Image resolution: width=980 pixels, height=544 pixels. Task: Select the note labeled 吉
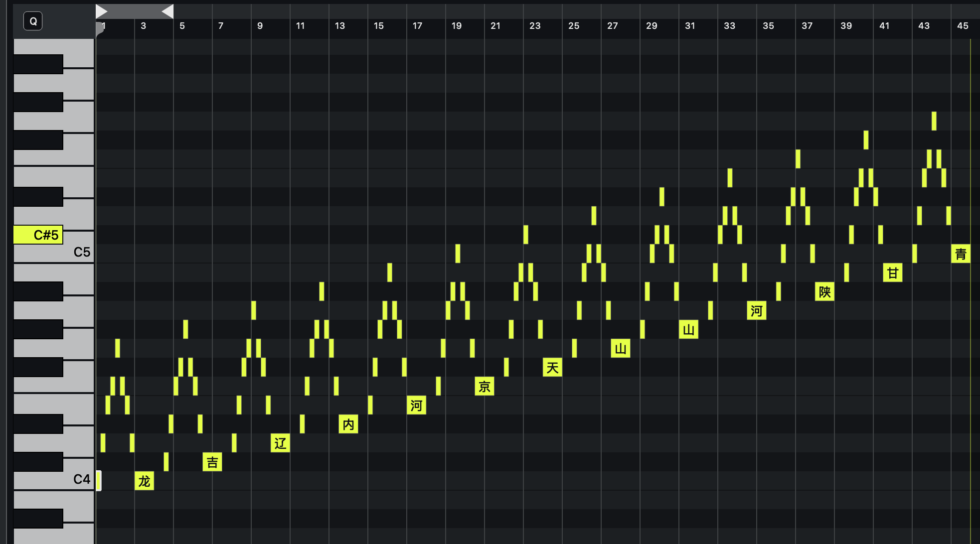[x=212, y=462]
